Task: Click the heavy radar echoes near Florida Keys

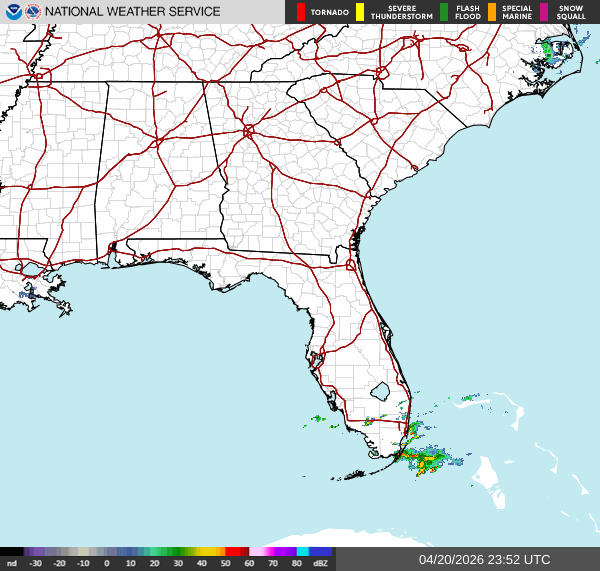Action: pos(427,462)
